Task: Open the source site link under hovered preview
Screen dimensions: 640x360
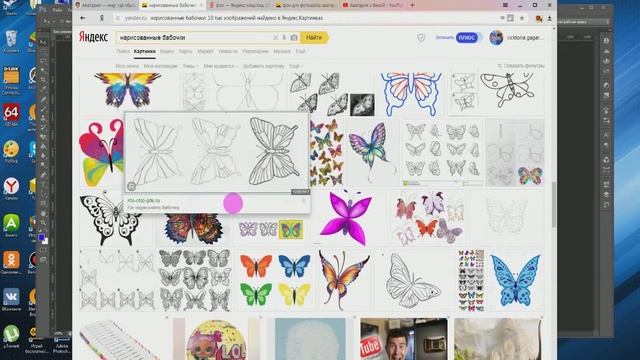Action: 144,200
